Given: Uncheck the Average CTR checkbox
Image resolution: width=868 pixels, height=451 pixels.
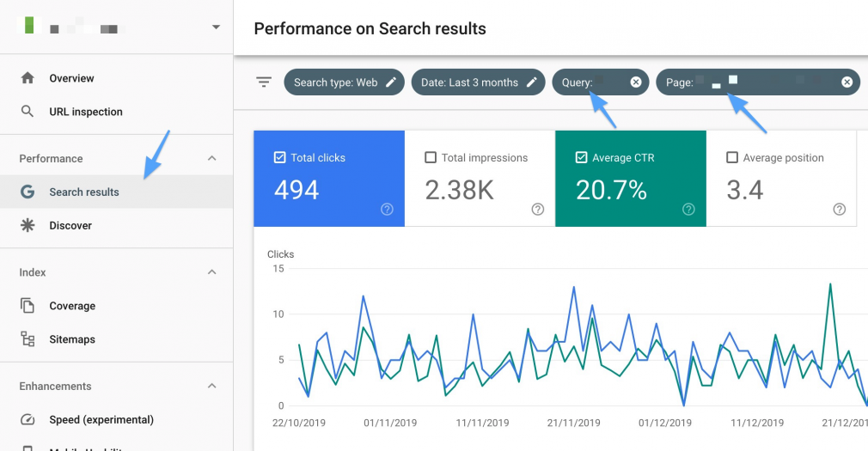Looking at the screenshot, I should click(581, 158).
